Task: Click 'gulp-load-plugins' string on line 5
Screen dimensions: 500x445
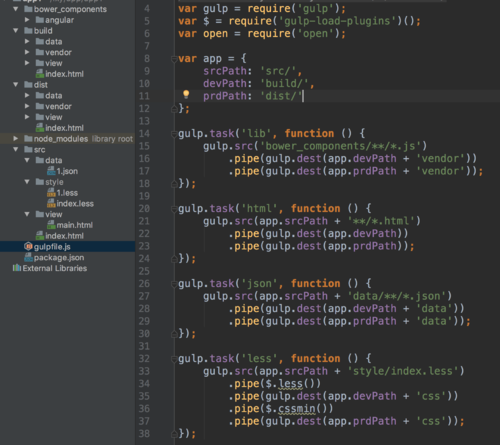Action: tap(337, 21)
